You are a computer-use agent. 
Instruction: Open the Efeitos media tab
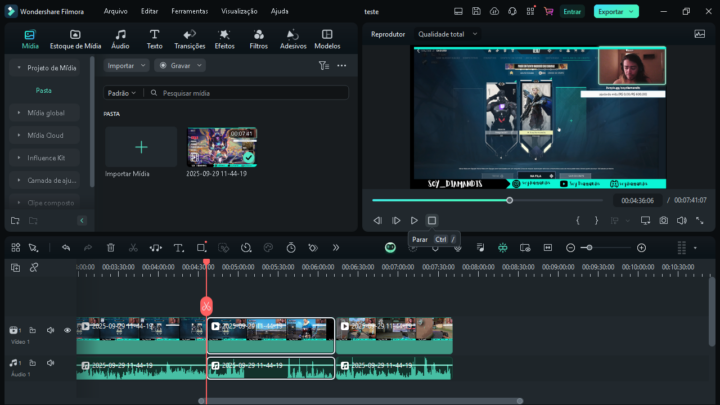pyautogui.click(x=224, y=39)
